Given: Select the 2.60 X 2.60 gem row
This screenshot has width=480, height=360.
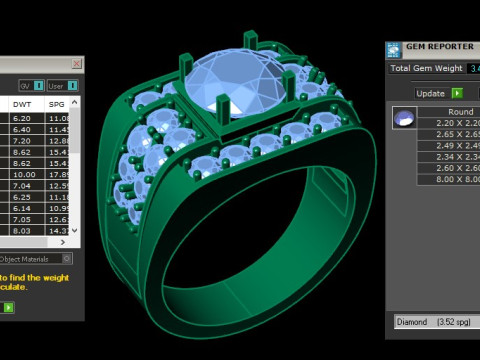Looking at the screenshot, I should pos(449,168).
